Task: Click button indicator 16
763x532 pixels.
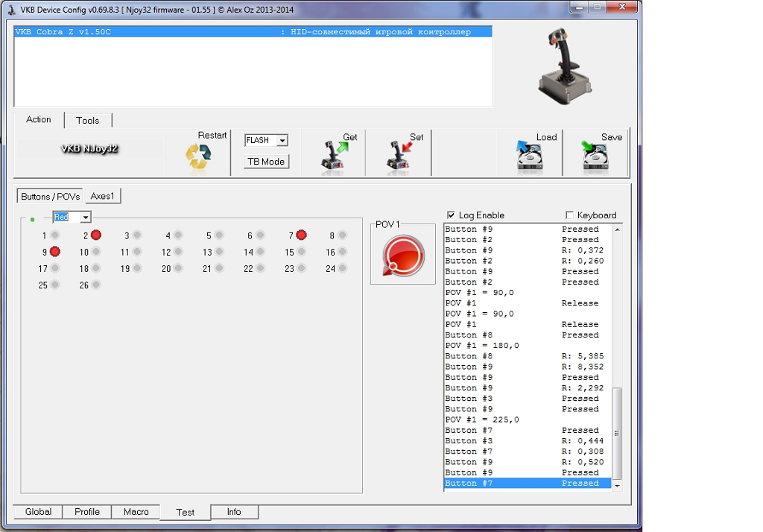Action: (343, 252)
